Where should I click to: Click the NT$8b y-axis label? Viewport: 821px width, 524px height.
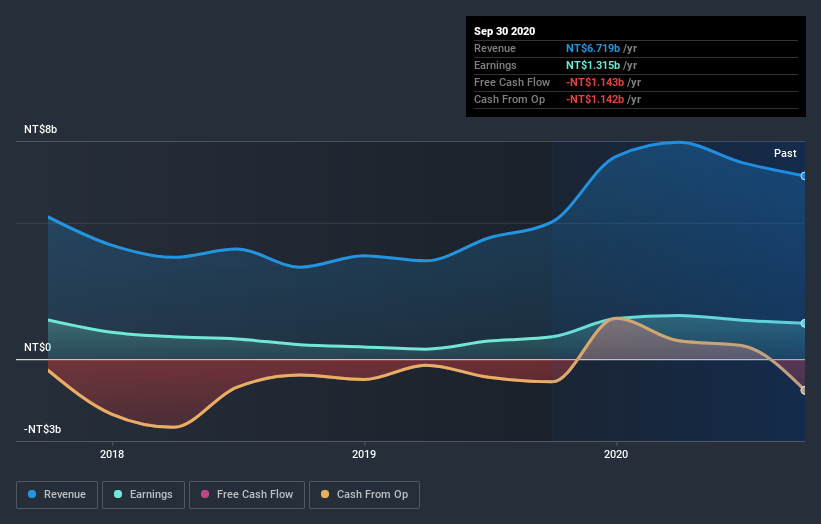[x=40, y=129]
